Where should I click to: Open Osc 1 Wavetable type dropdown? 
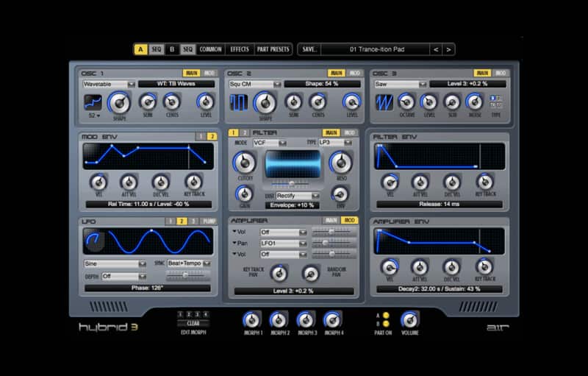pyautogui.click(x=109, y=85)
